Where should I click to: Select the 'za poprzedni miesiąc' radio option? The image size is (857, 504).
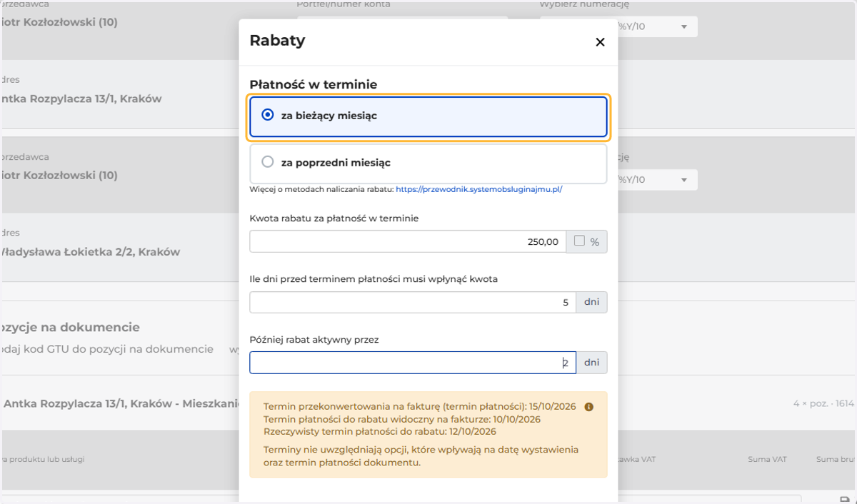coord(428,163)
